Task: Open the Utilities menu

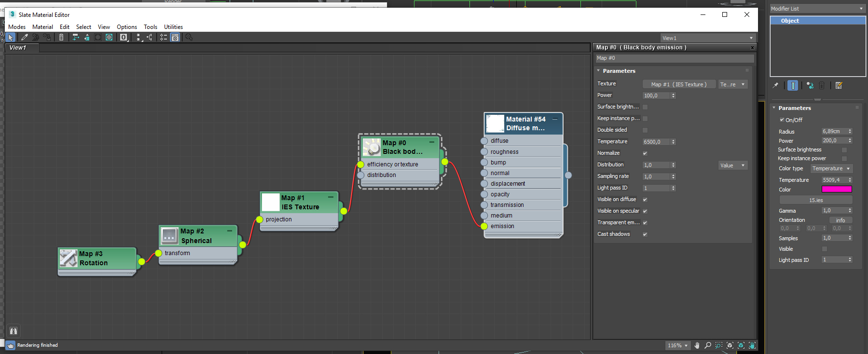Action: tap(173, 27)
